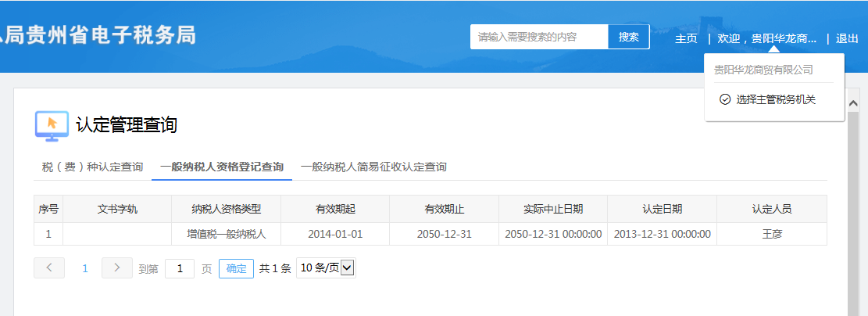Click 退出 to log out

[x=847, y=38]
